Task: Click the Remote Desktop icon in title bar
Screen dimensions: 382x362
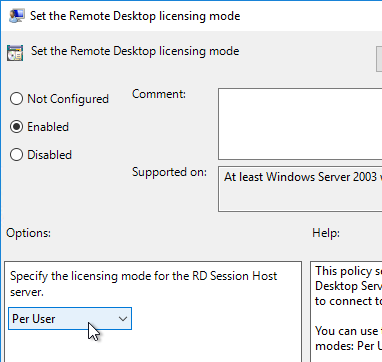Action: point(17,16)
